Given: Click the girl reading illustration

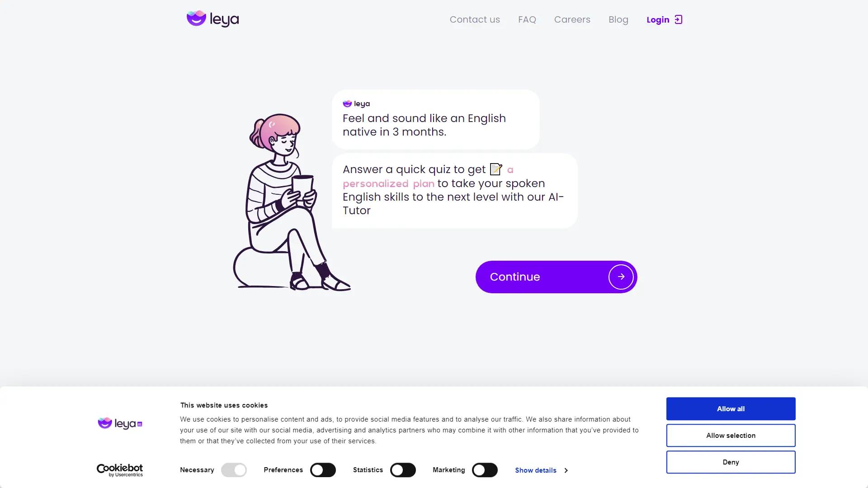Looking at the screenshot, I should (x=292, y=202).
